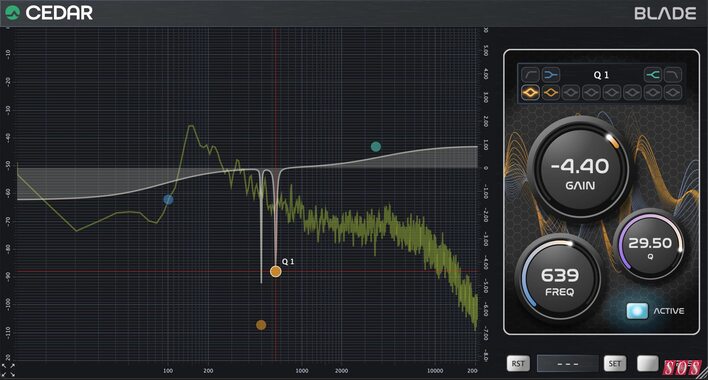Click the Q 1 label in band selector

click(601, 75)
